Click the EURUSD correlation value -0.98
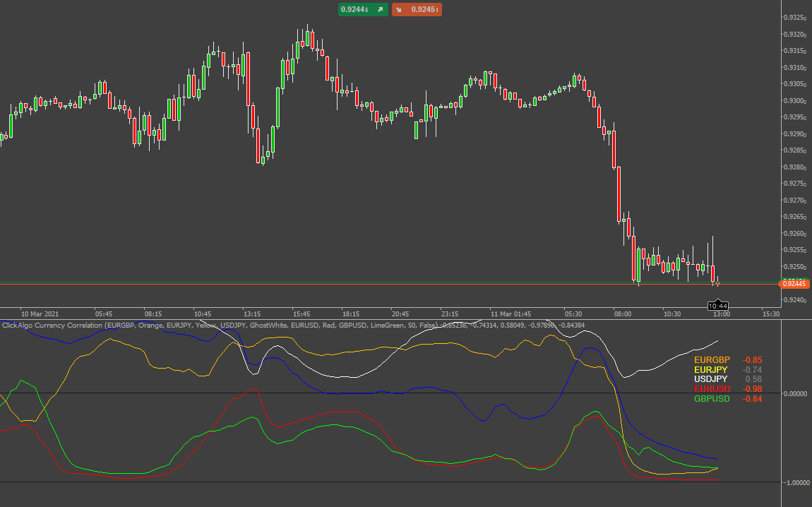This screenshot has height=507, width=812. (x=752, y=388)
